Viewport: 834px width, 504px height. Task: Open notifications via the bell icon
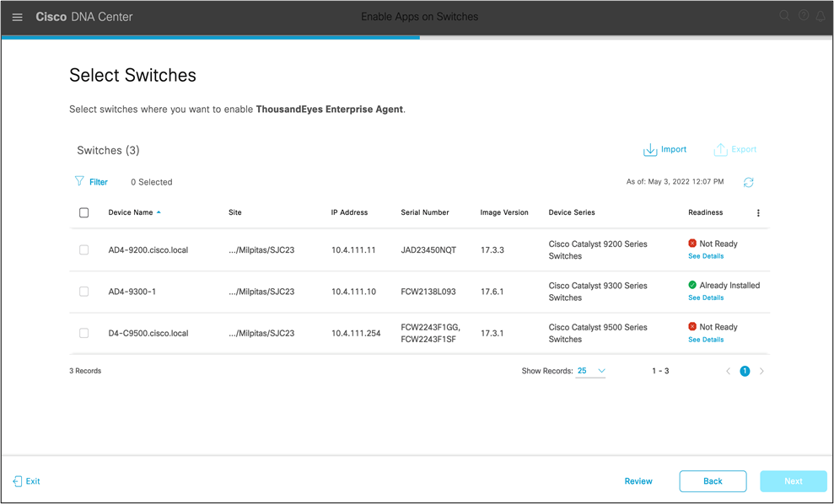click(821, 15)
